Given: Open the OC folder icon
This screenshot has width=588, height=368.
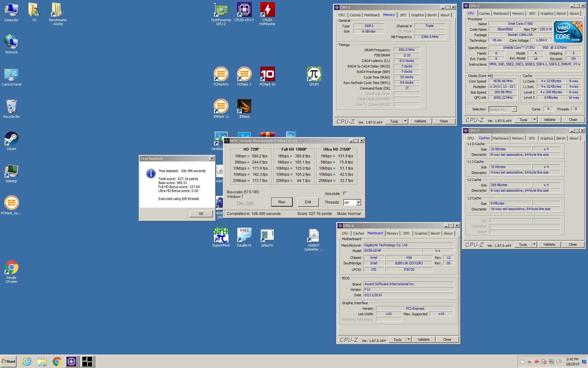Looking at the screenshot, I should tap(34, 12).
